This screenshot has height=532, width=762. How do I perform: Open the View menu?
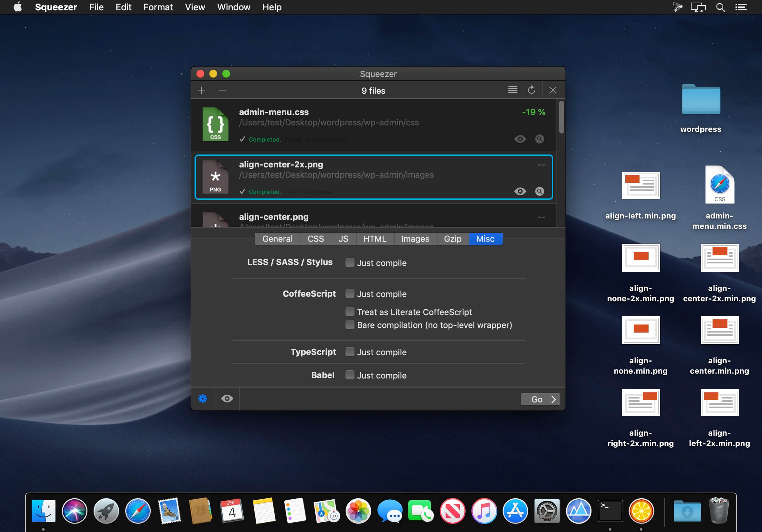(x=195, y=7)
